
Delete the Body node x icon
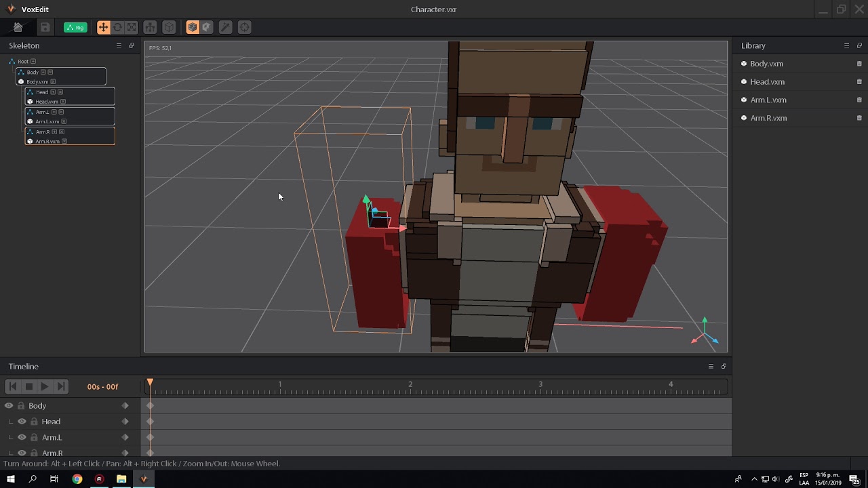point(50,72)
